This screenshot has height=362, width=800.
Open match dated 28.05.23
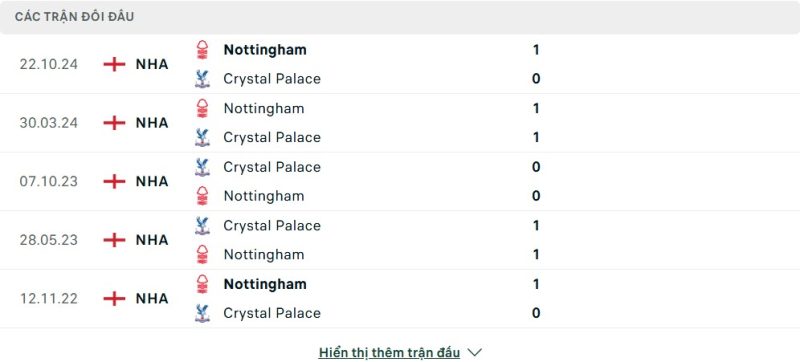(x=49, y=240)
